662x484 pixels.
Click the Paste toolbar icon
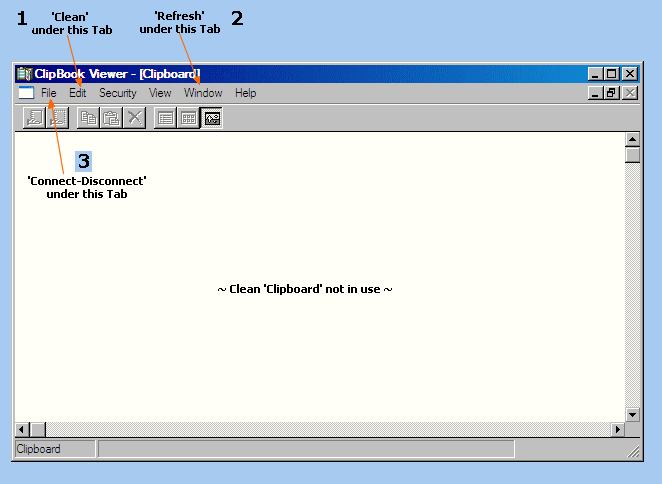pyautogui.click(x=111, y=118)
